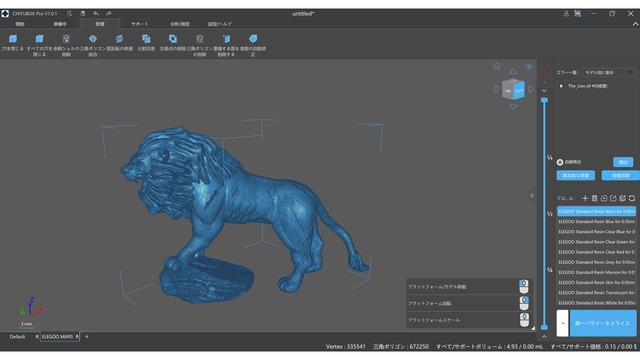The image size is (640, 360).
Task: Click the automatic surface repair tool
Action: pos(253,44)
